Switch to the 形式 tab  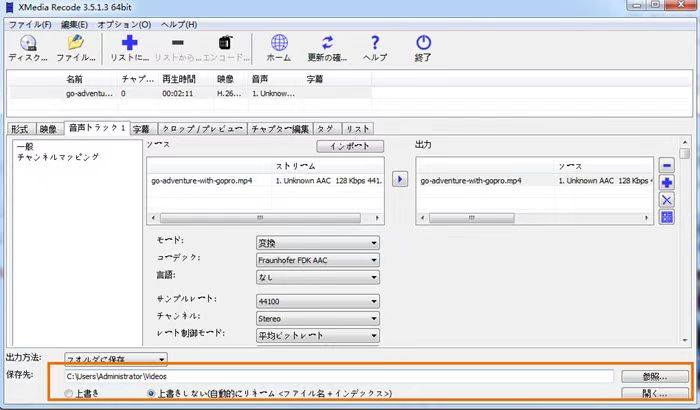coord(20,129)
